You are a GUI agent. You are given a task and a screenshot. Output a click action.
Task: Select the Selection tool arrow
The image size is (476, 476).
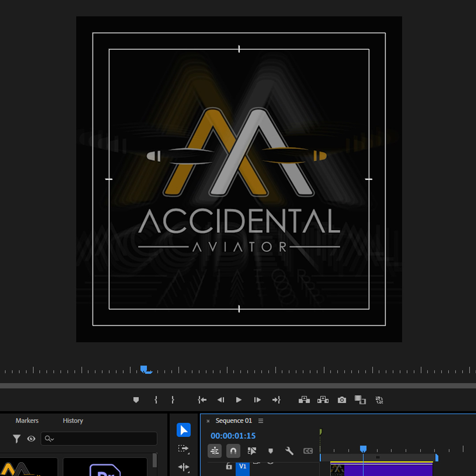(184, 430)
